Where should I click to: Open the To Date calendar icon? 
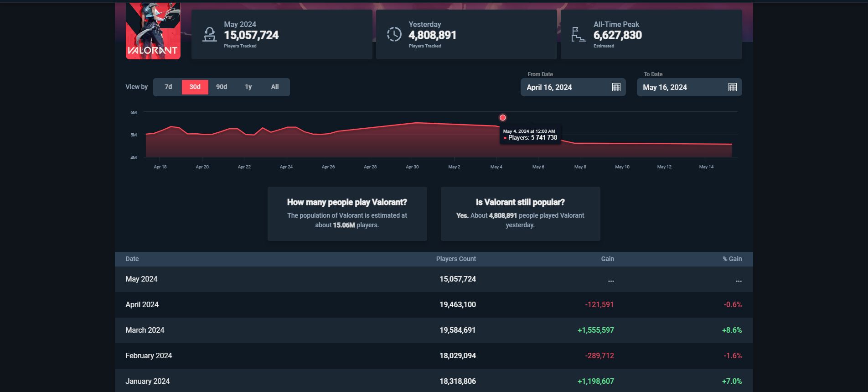(x=732, y=87)
